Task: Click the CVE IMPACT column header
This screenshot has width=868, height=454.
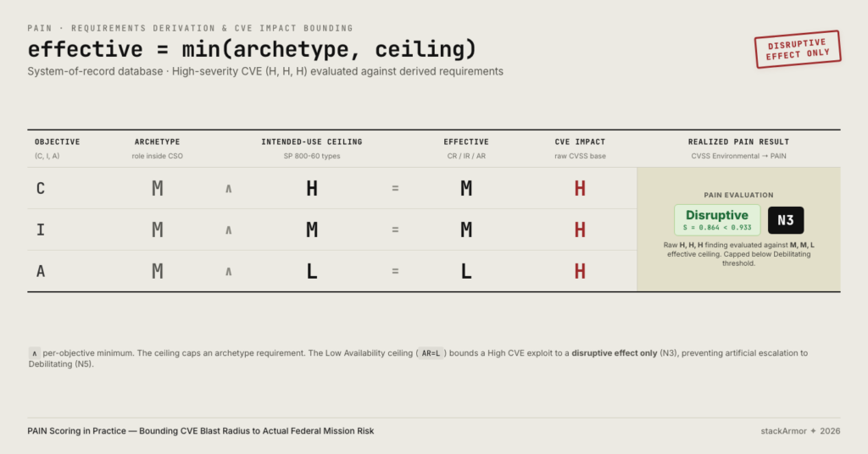Action: [x=580, y=142]
